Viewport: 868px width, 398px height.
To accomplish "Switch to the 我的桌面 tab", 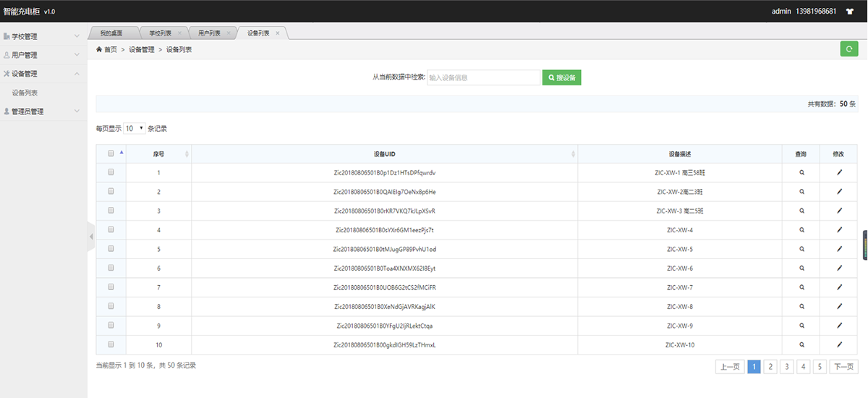I will 111,33.
